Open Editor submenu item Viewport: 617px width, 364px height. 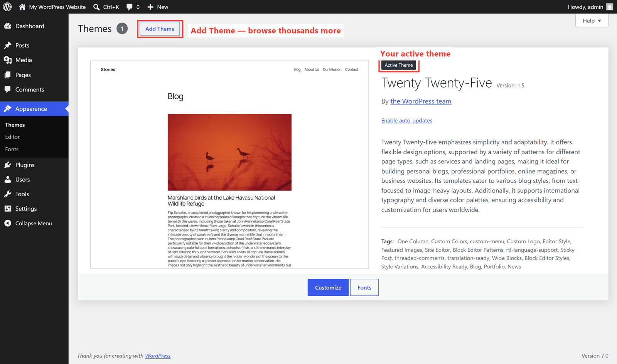click(x=12, y=137)
